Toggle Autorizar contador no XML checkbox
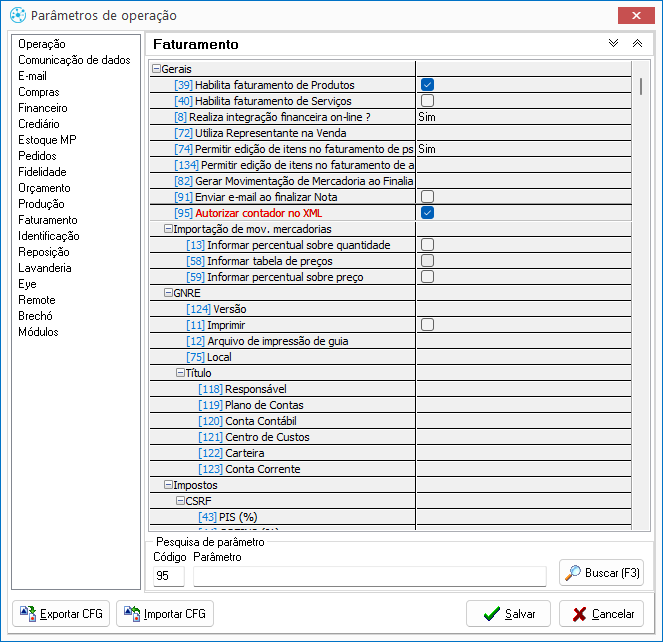This screenshot has width=663, height=642. [x=427, y=213]
